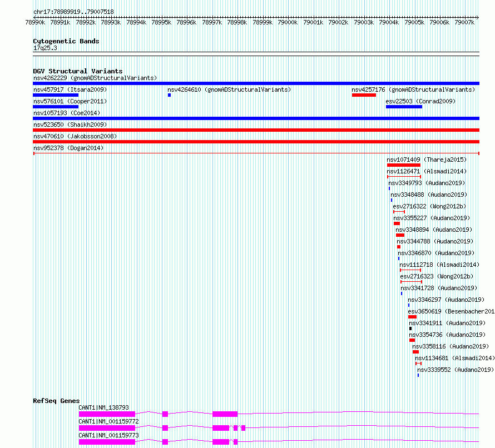Screen dimensions: 495x448
Task: Click the esv2716322 (Wong2012b) label
Action: pyautogui.click(x=429, y=206)
